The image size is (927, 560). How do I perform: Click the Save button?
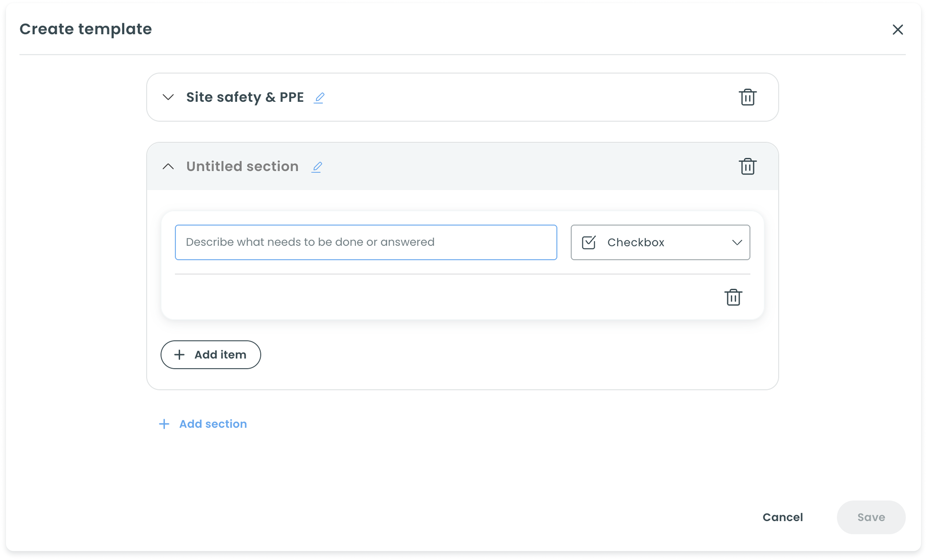point(871,517)
